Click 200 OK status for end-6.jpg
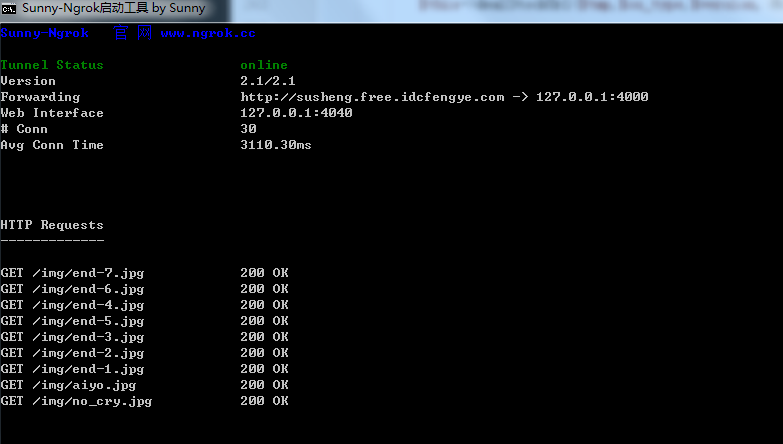783x444 pixels. pos(264,289)
